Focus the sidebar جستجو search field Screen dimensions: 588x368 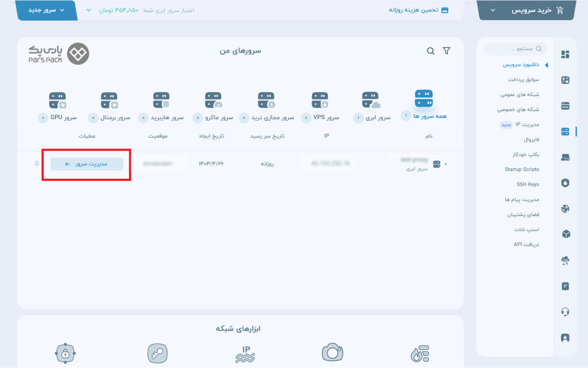tap(515, 49)
